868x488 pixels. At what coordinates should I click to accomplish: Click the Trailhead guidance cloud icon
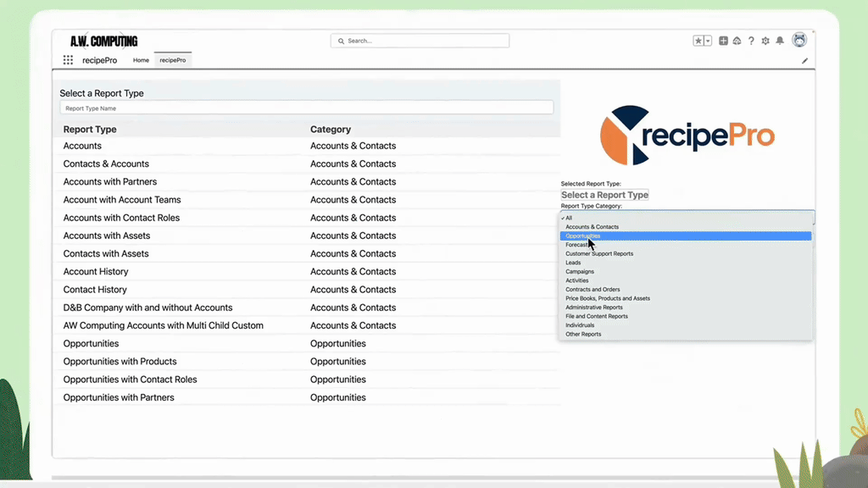pos(737,41)
